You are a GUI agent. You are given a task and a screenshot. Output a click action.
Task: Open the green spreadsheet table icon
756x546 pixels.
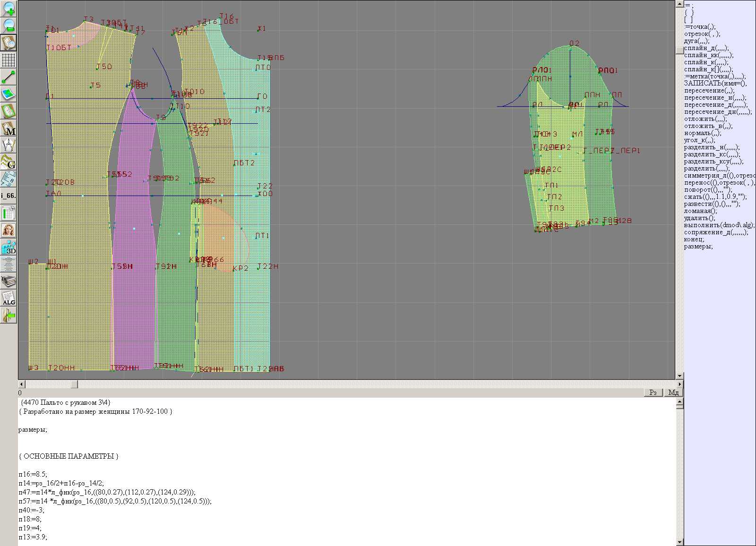pyautogui.click(x=9, y=213)
